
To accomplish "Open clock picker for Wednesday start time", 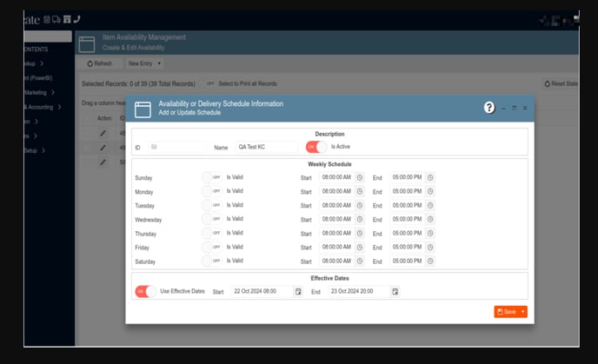I will pos(360,220).
